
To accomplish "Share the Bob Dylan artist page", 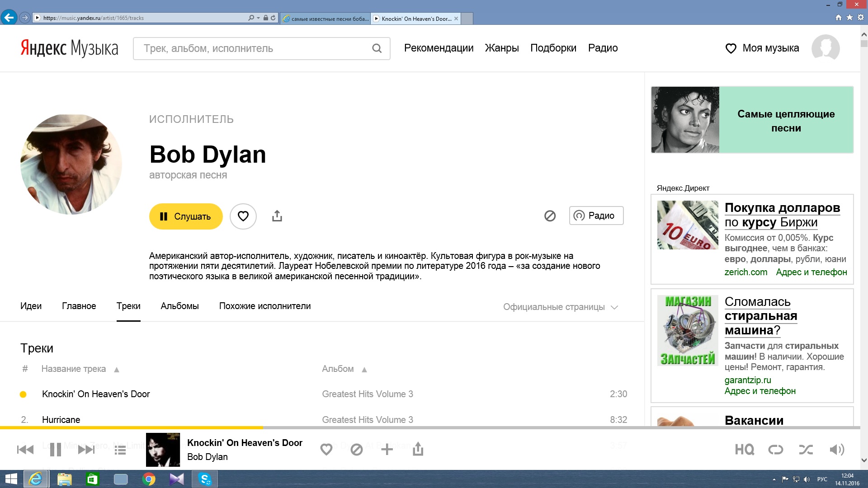I will [277, 216].
